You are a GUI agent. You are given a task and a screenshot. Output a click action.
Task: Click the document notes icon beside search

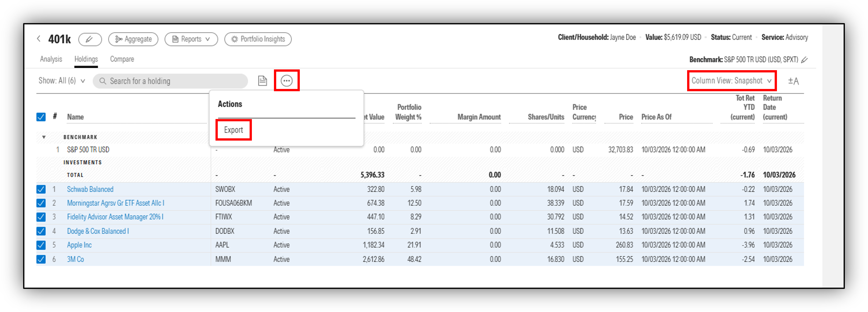coord(262,81)
